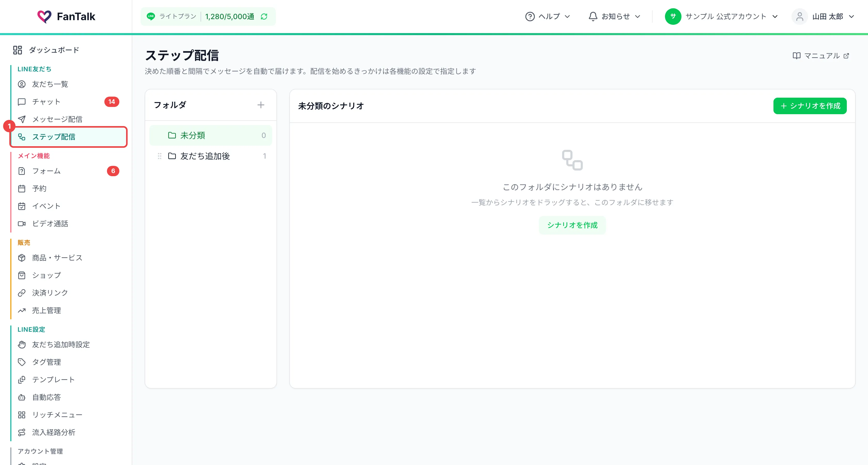Viewport: 868px width, 465px height.
Task: Click the フォーム document icon
Action: (21, 171)
